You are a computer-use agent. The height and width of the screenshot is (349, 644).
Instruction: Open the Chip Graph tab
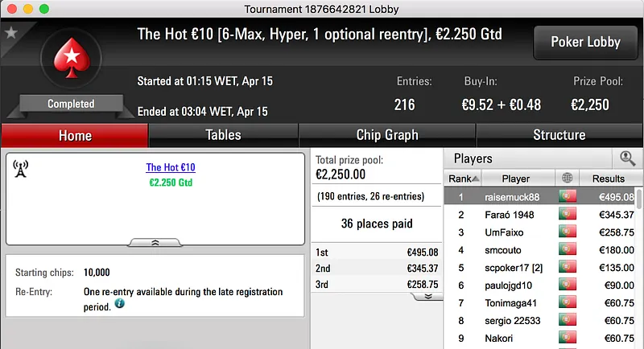point(387,135)
